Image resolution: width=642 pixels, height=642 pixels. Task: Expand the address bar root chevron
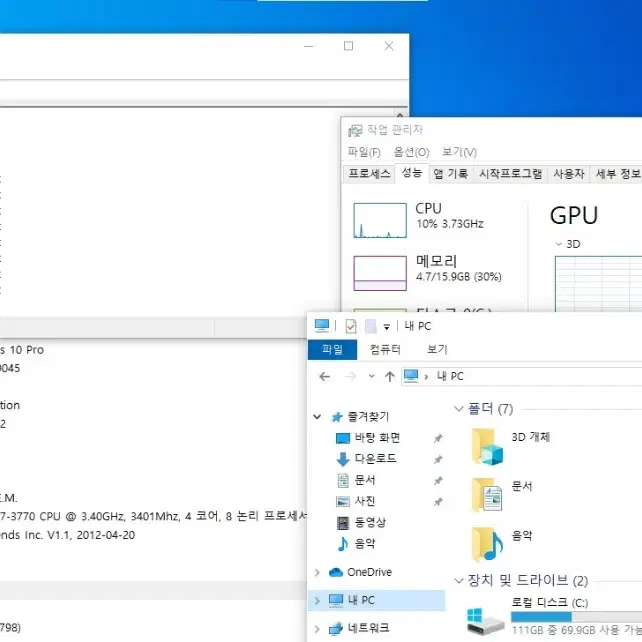pos(427,377)
